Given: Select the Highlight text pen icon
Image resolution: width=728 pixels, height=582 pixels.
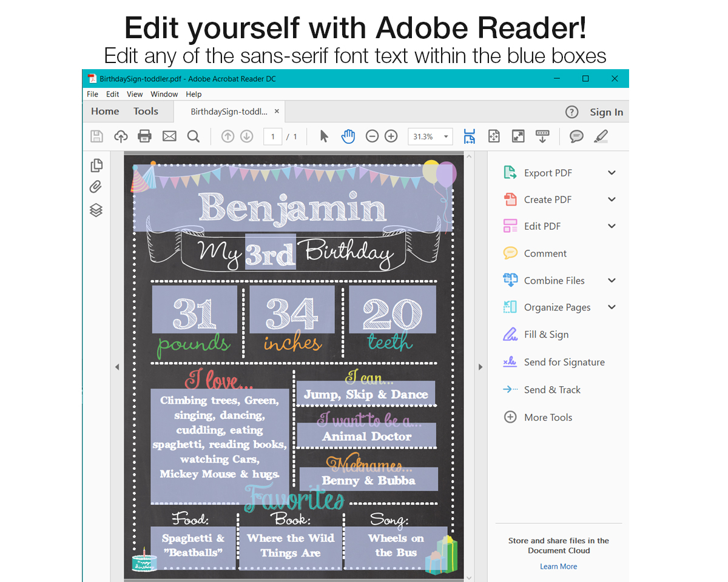Looking at the screenshot, I should pos(601,136).
